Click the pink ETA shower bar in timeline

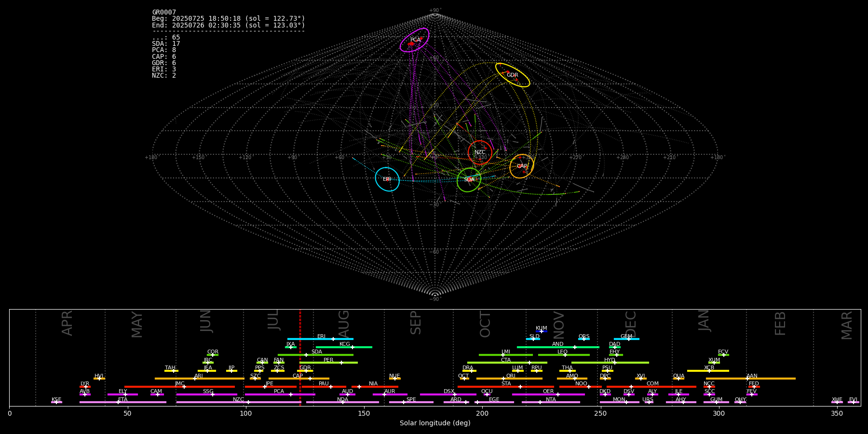[x=123, y=402]
